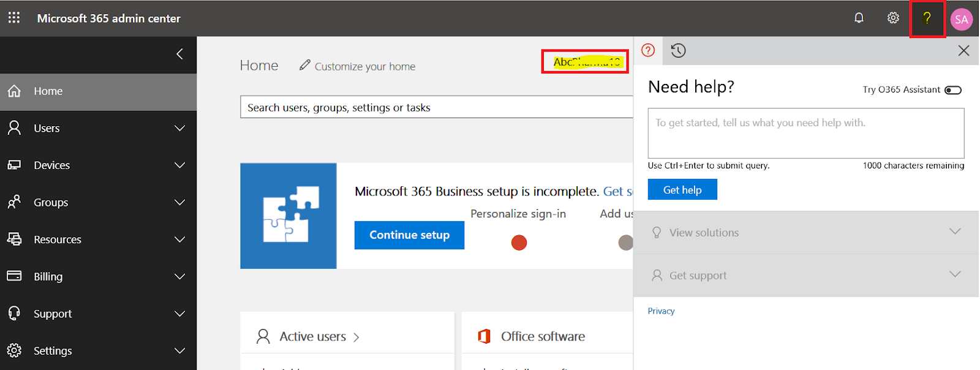This screenshot has height=370, width=980.
Task: Expand the Devices menu chevron
Action: tap(179, 165)
